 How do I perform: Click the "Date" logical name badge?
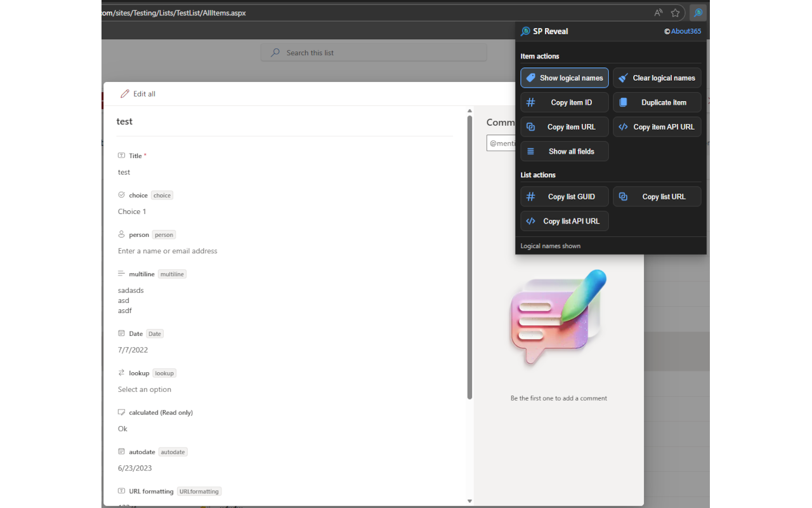(155, 334)
